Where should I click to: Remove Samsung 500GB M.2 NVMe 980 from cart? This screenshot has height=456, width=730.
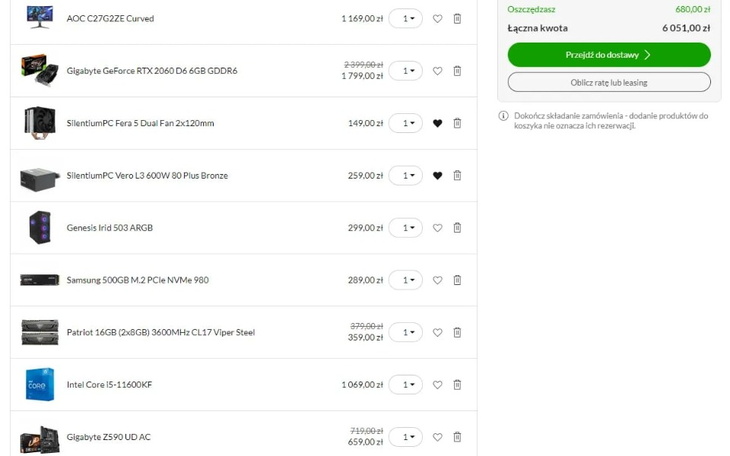457,280
